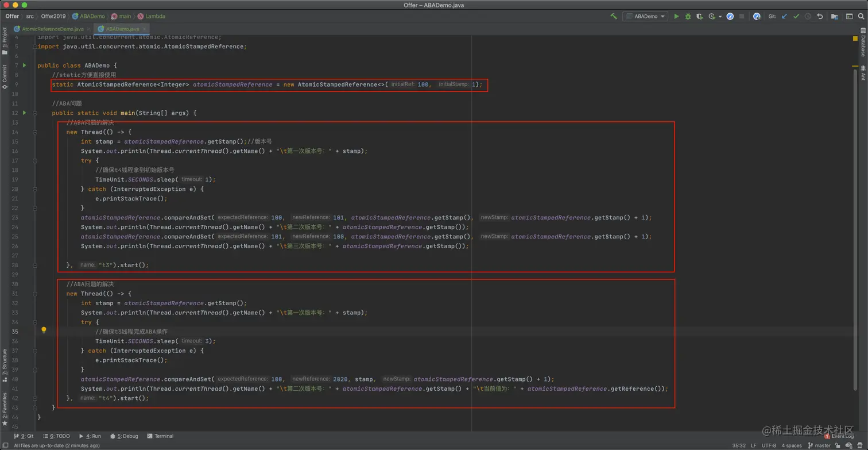Collapse the t3 thread lambda fold
This screenshot has height=450, width=868.
point(34,132)
